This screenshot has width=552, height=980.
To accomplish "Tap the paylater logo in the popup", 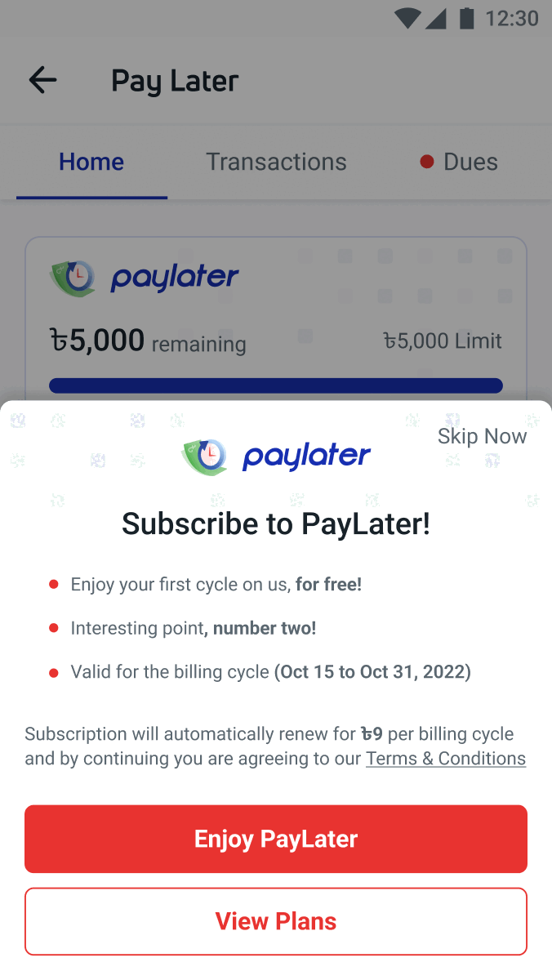I will pyautogui.click(x=276, y=457).
